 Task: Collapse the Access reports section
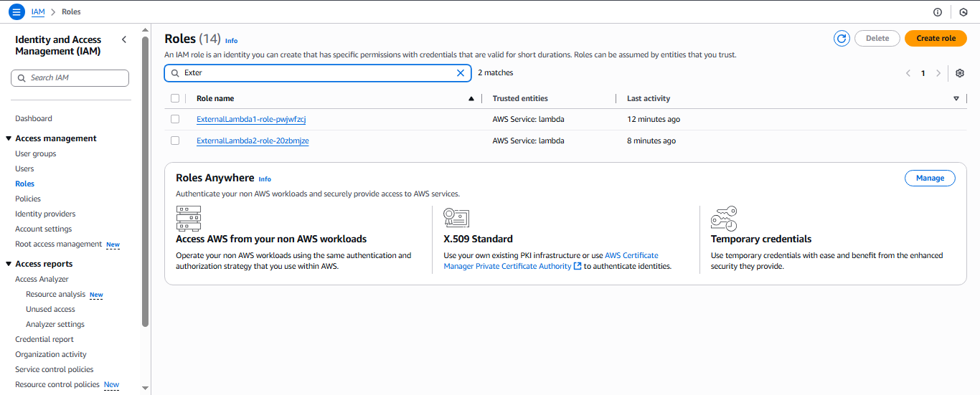point(9,264)
